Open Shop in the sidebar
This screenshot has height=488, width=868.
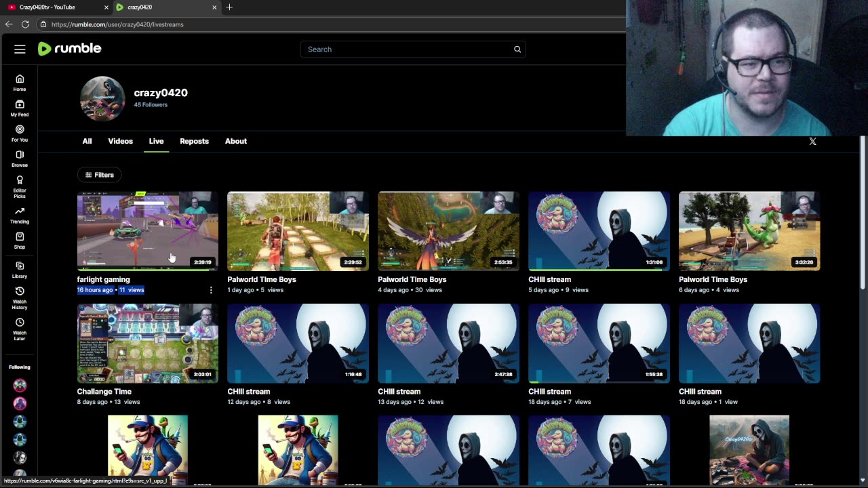click(x=20, y=241)
